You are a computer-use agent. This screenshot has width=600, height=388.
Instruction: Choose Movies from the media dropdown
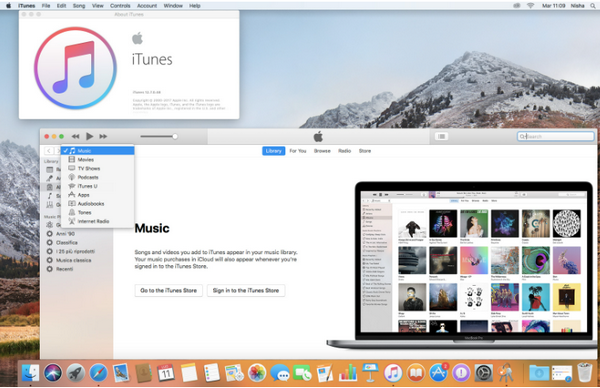click(98, 160)
